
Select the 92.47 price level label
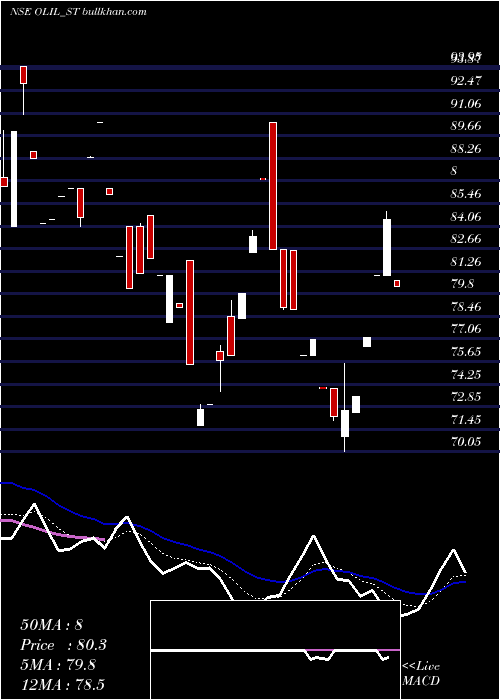(x=466, y=81)
